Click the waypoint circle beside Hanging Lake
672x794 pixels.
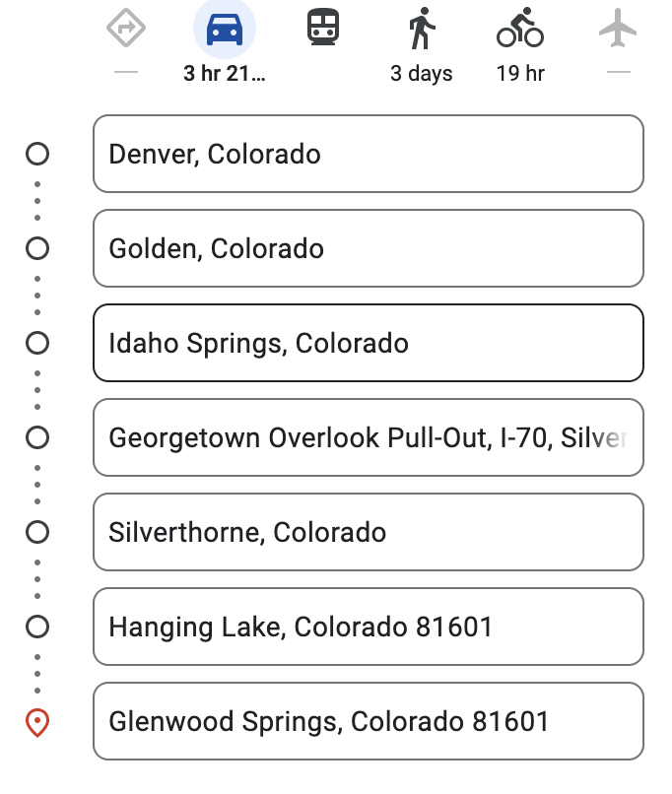tap(37, 627)
